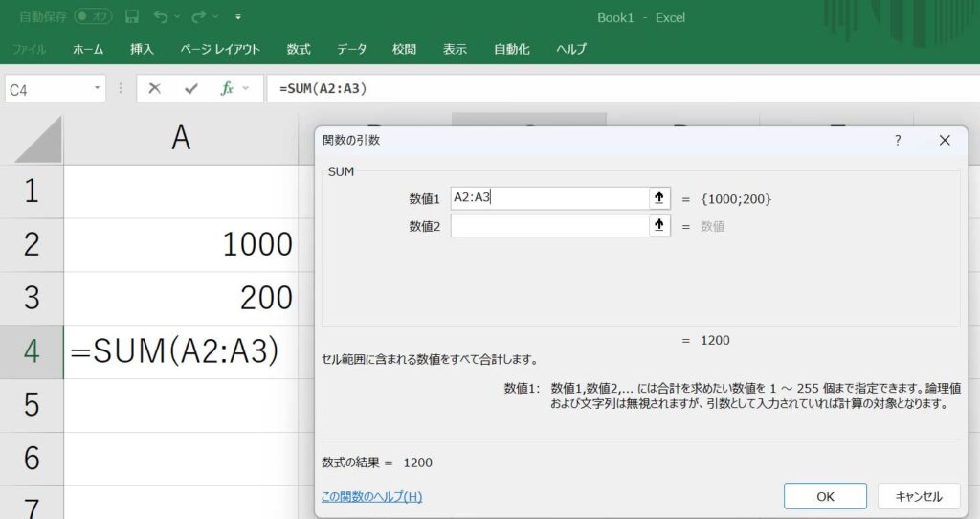Open the Undo history dropdown arrow

(x=177, y=17)
